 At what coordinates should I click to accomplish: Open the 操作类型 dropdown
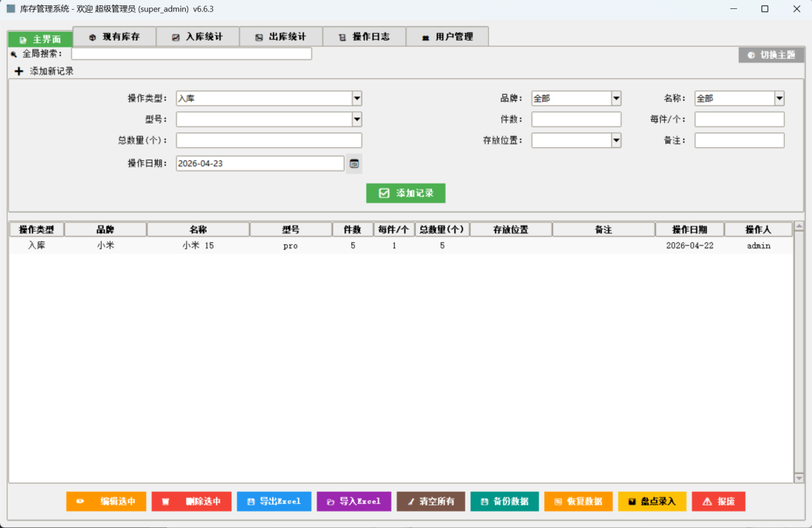click(356, 99)
